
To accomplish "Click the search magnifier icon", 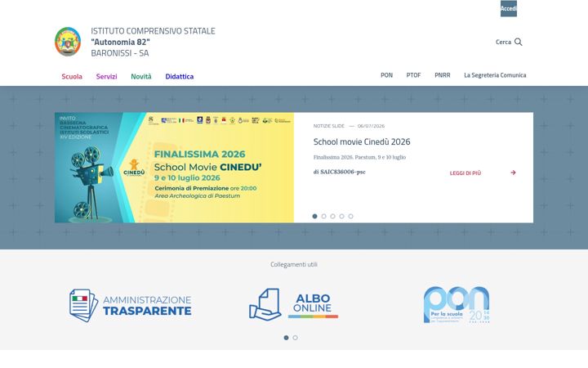I will tap(519, 42).
